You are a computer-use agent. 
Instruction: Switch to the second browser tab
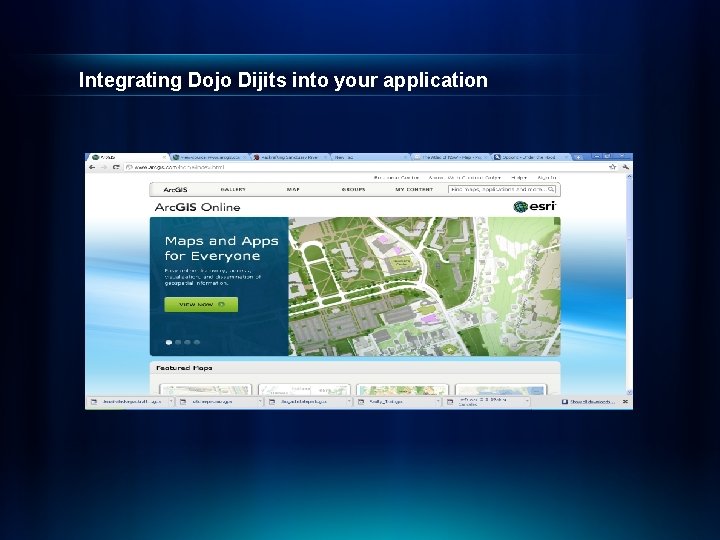pyautogui.click(x=209, y=157)
